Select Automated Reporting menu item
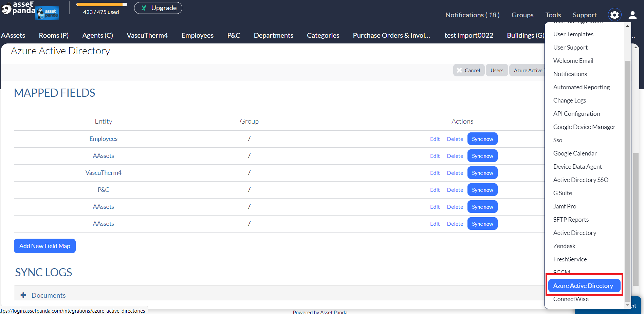Image resolution: width=644 pixels, height=314 pixels. [582, 87]
